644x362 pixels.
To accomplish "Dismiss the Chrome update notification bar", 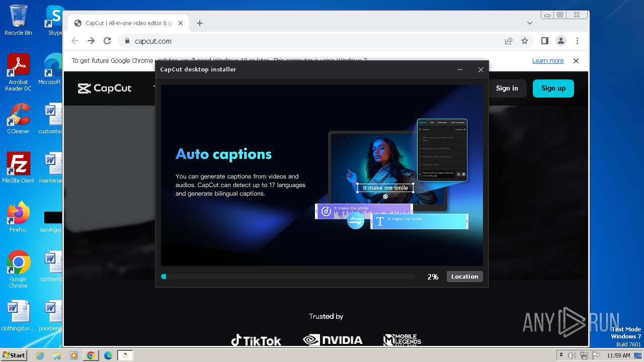I will [576, 61].
